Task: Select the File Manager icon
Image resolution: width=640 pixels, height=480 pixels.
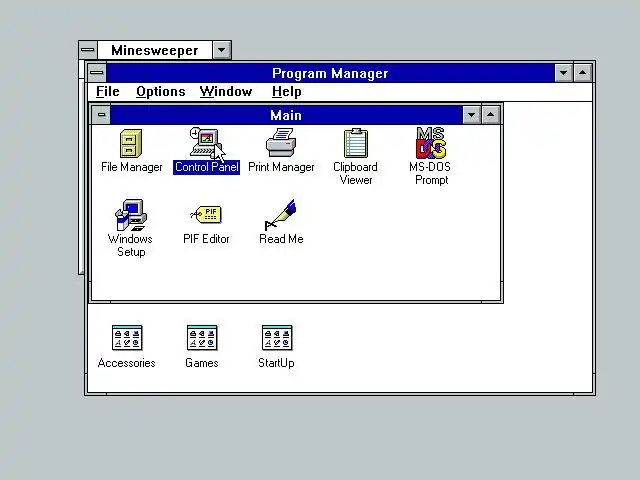Action: [x=131, y=143]
